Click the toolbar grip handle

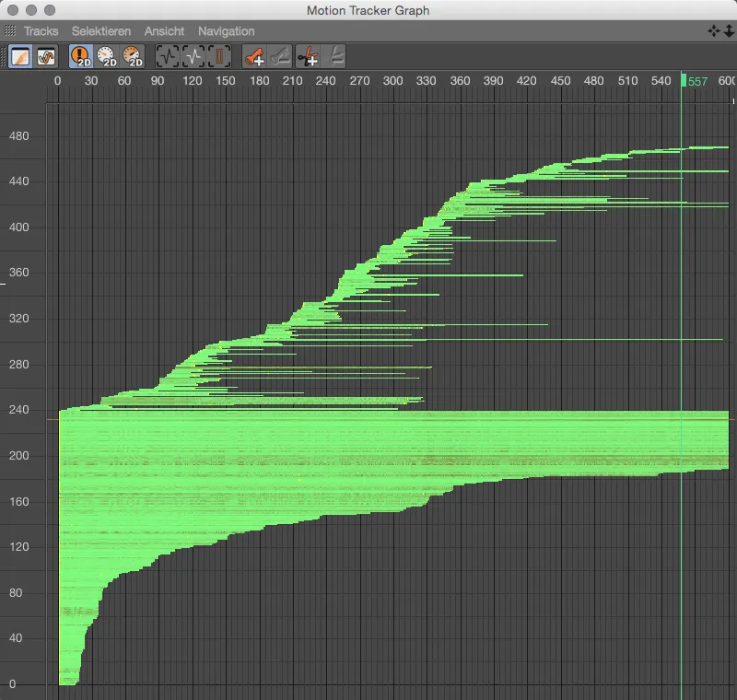click(x=4, y=57)
